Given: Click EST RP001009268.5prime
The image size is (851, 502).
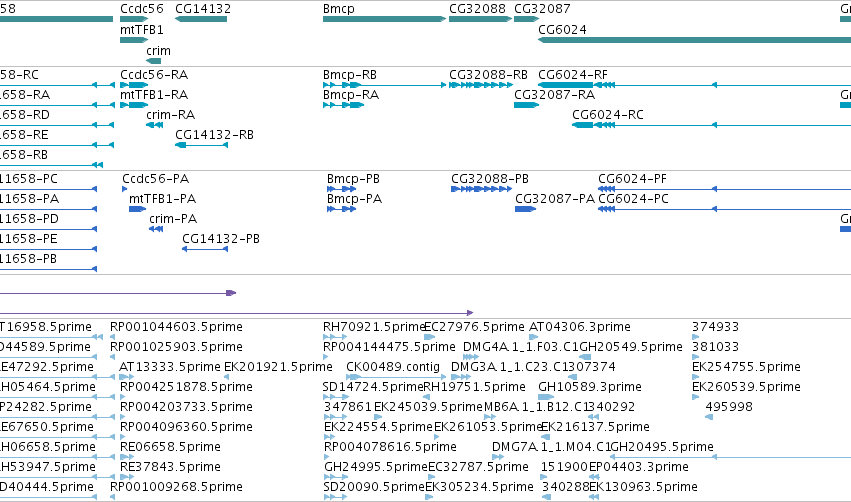Looking at the screenshot, I should pyautogui.click(x=176, y=487).
